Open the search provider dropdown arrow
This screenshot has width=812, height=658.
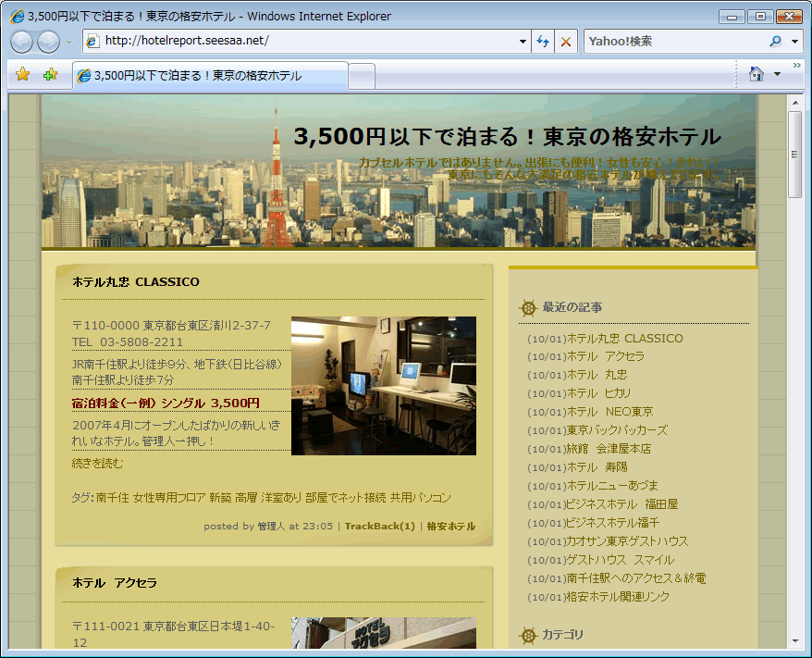795,42
